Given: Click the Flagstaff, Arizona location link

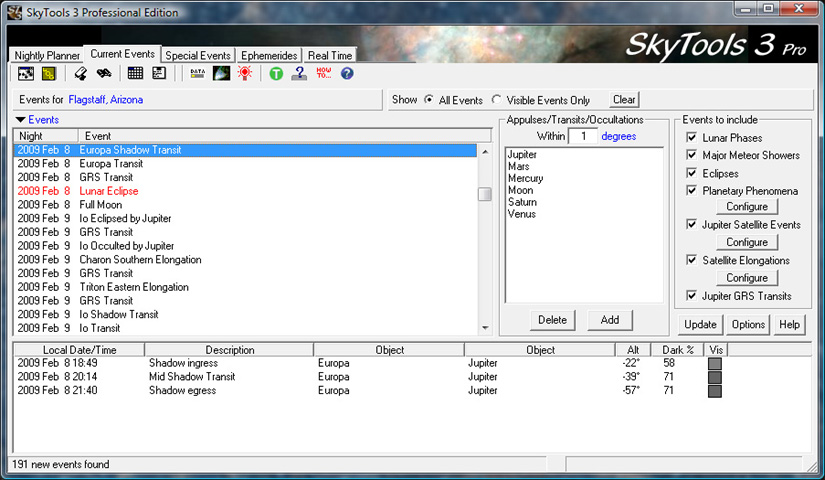Looking at the screenshot, I should (x=106, y=99).
